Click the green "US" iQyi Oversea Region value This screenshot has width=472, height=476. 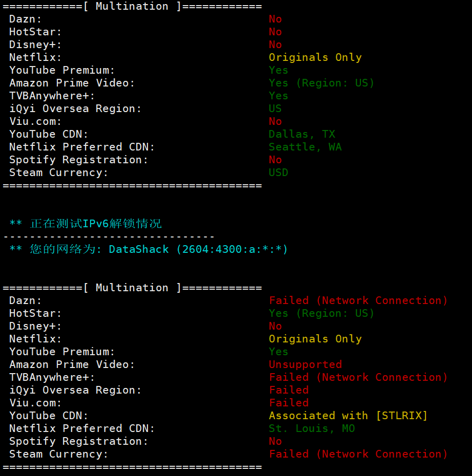(x=275, y=109)
